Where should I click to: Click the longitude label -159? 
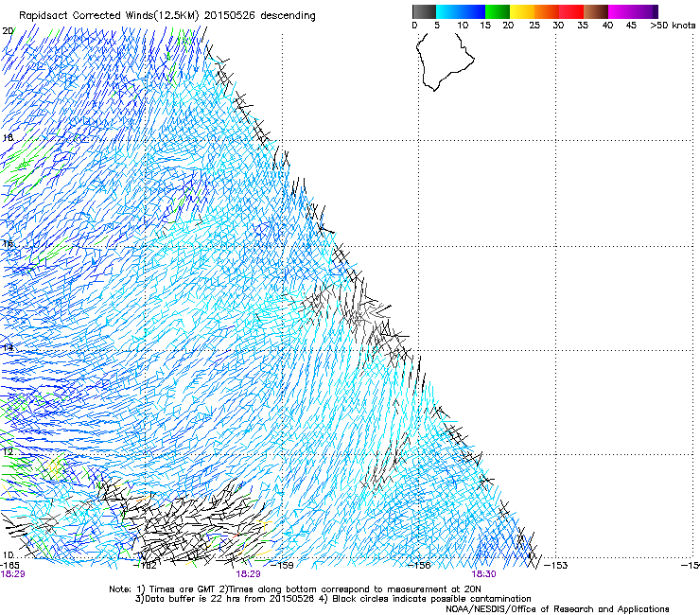pos(283,566)
